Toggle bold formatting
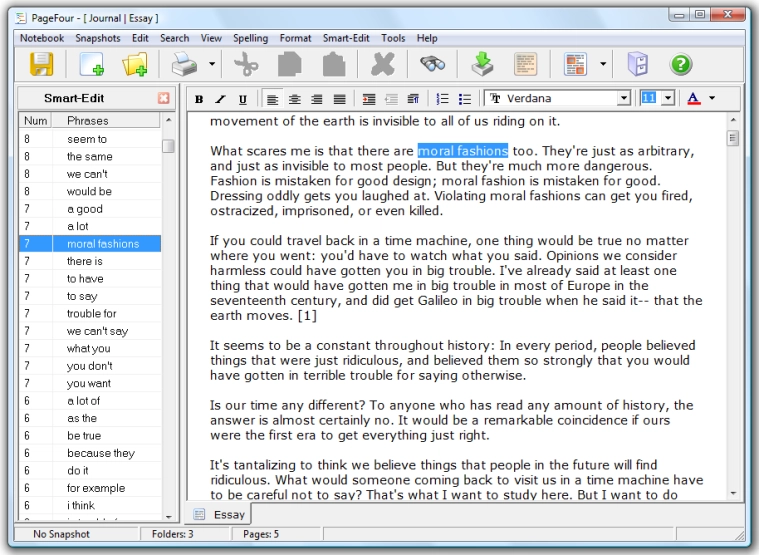The height and width of the screenshot is (555, 759). point(198,99)
